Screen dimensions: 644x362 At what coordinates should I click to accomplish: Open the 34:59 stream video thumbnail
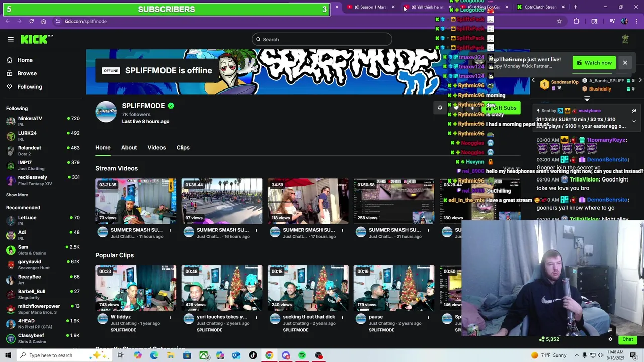308,201
